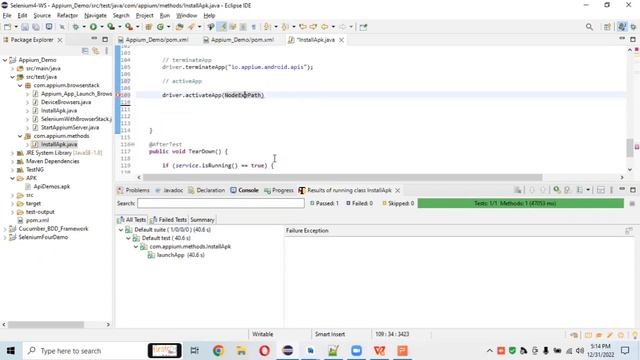
Task: Click the Package Explorer horizontal scrollbar
Action: pyautogui.click(x=46, y=324)
